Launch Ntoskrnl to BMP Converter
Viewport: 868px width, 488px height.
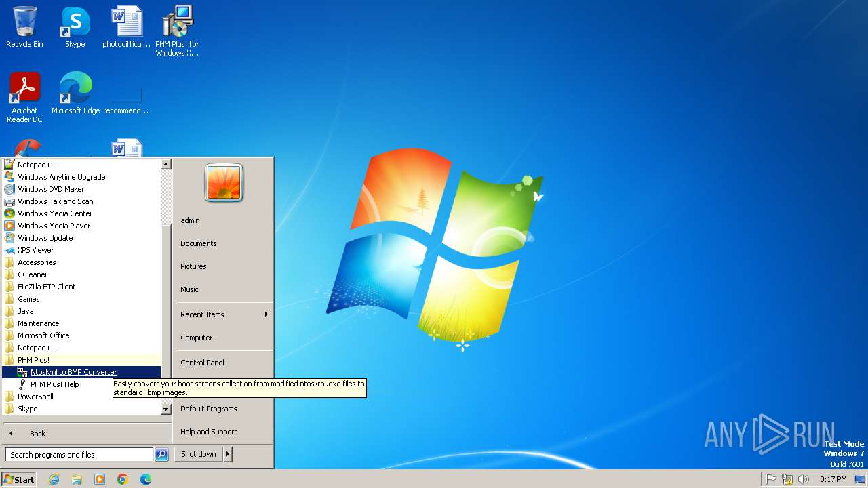pos(81,372)
